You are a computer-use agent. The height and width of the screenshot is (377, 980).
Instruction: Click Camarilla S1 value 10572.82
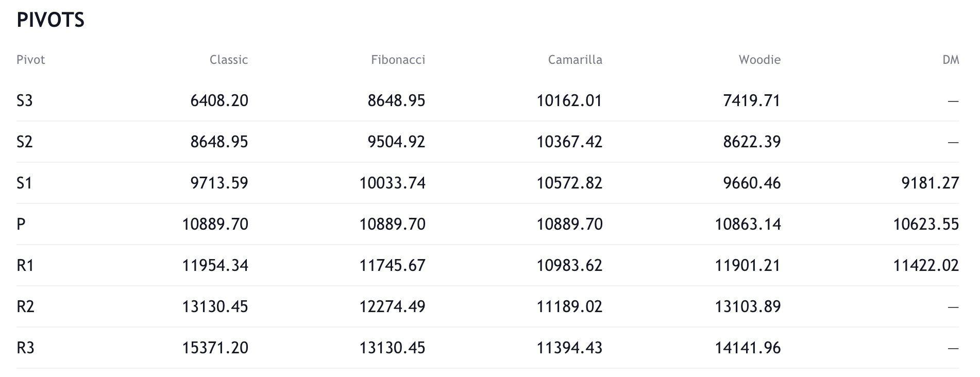569,183
